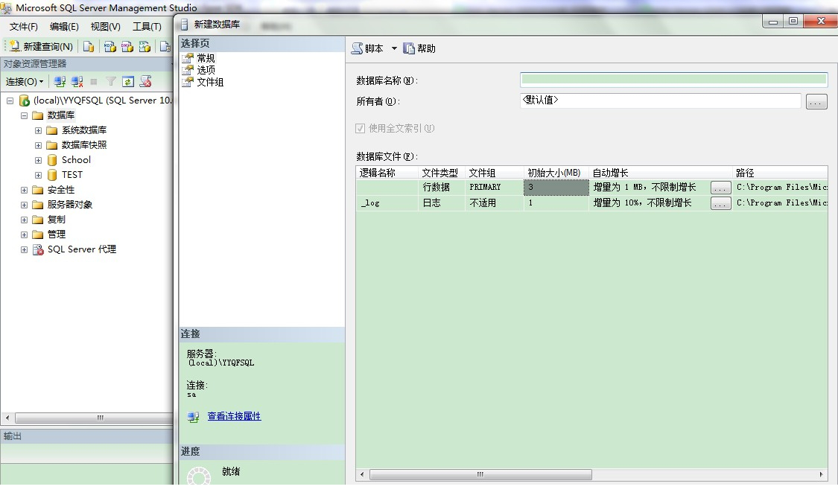
Task: Open the 视图(V) menu
Action: (x=105, y=27)
